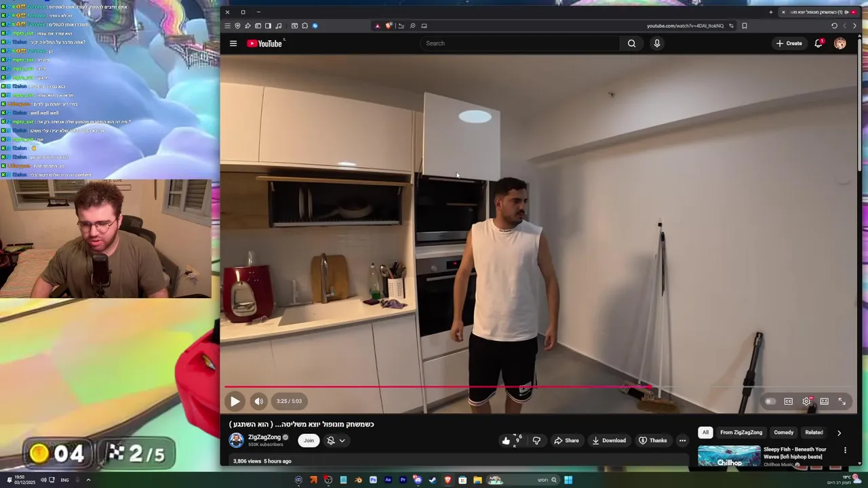Reload the page in the browser
The width and height of the screenshot is (868, 488).
[x=834, y=26]
